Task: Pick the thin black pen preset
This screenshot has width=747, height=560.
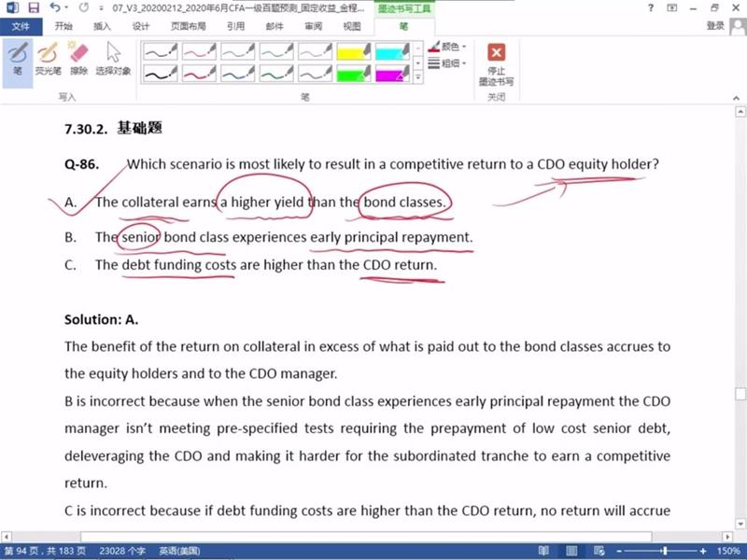Action: (x=161, y=51)
